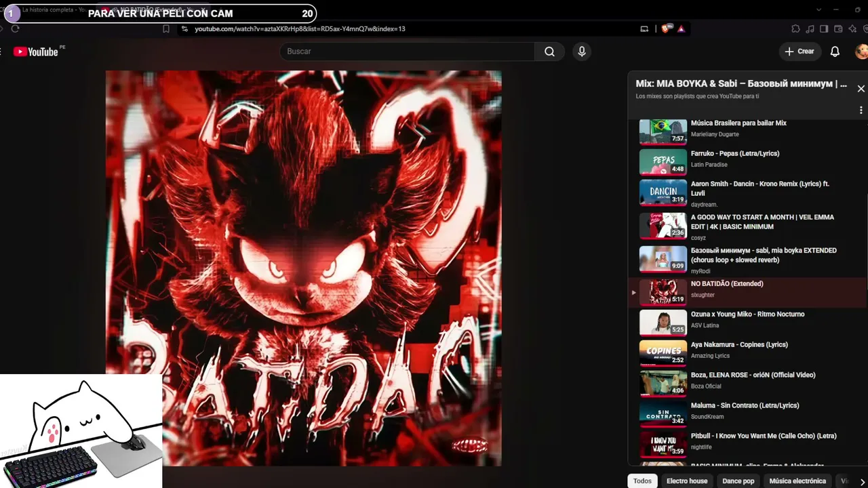Open the media playlist music-note icon
The height and width of the screenshot is (488, 868).
coord(810,28)
